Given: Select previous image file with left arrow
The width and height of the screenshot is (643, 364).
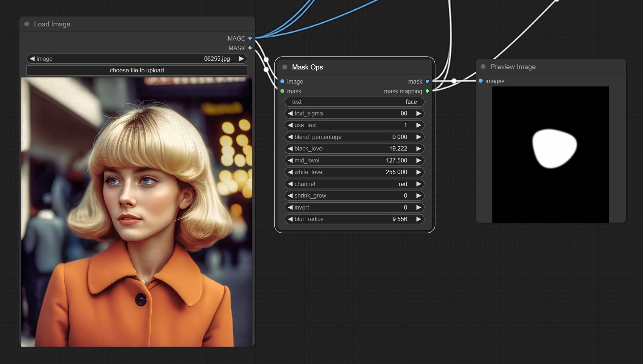Looking at the screenshot, I should [x=32, y=59].
